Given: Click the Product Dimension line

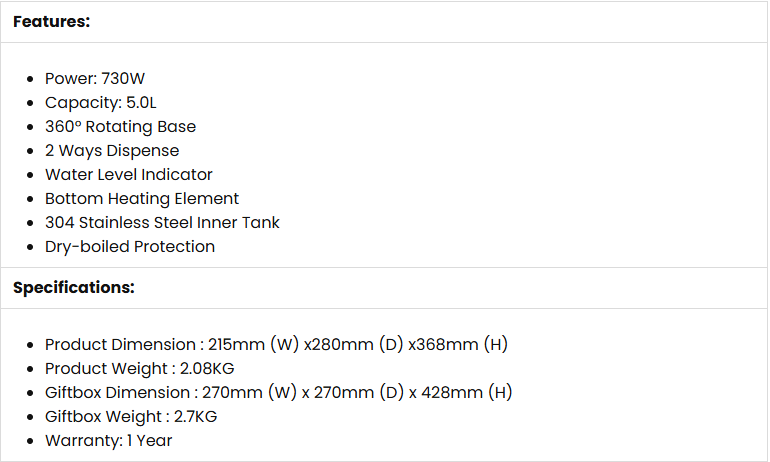Looking at the screenshot, I should point(276,344).
